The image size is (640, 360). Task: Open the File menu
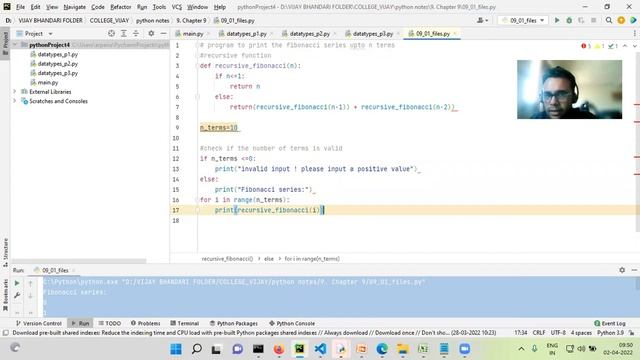(x=20, y=7)
